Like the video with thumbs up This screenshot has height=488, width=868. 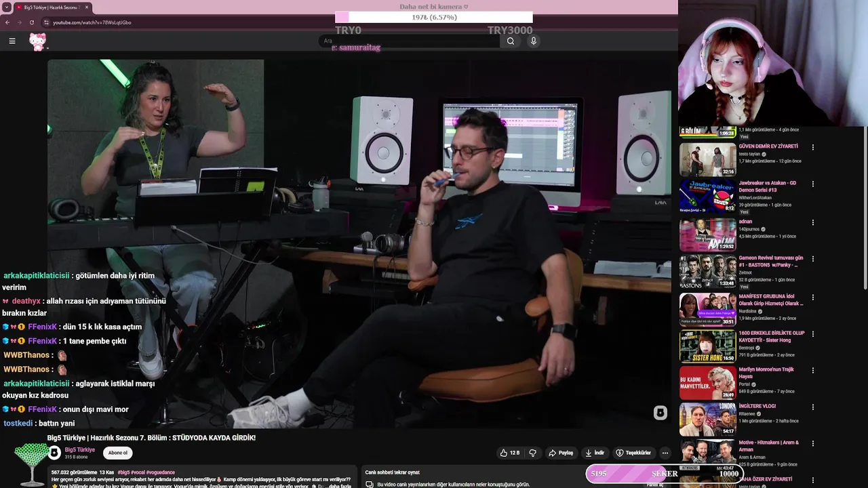[x=510, y=453]
